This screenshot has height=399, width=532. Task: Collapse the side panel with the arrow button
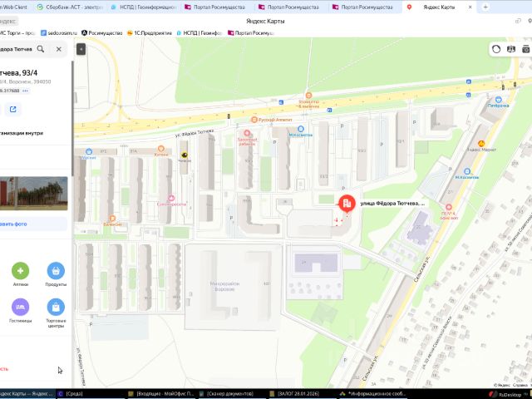(x=81, y=49)
